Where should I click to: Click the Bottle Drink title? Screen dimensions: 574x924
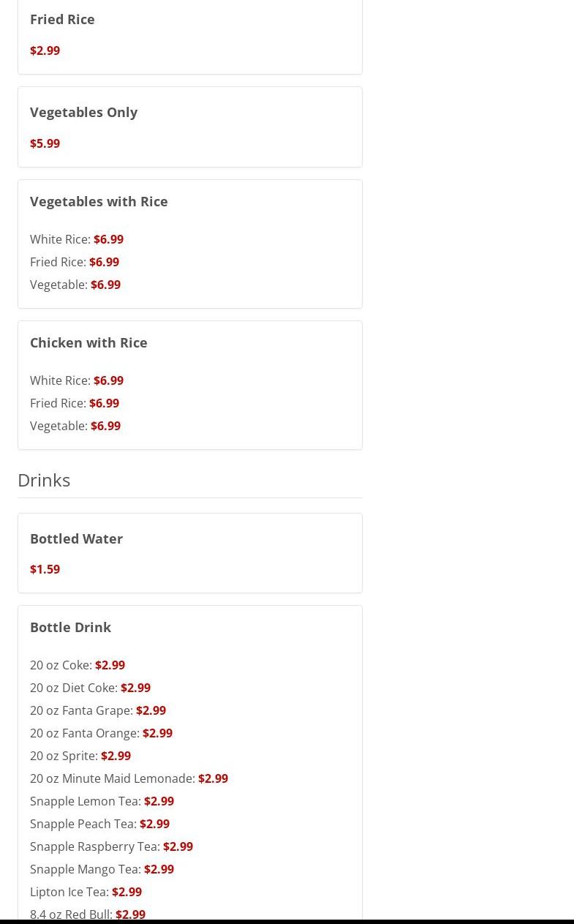(x=70, y=627)
